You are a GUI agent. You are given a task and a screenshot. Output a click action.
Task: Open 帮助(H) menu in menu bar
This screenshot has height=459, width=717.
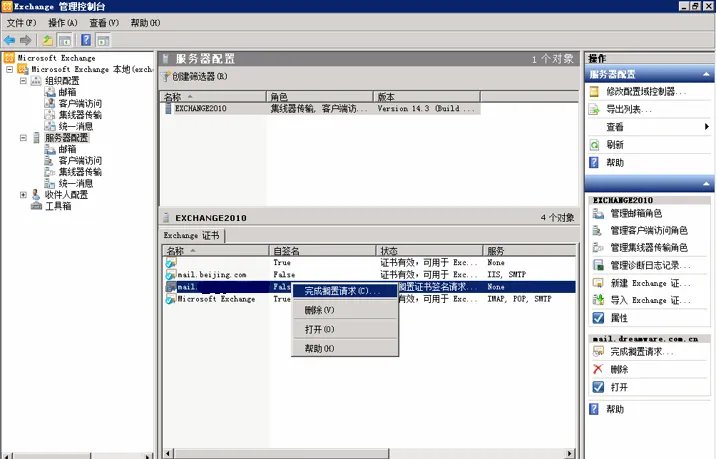point(145,23)
